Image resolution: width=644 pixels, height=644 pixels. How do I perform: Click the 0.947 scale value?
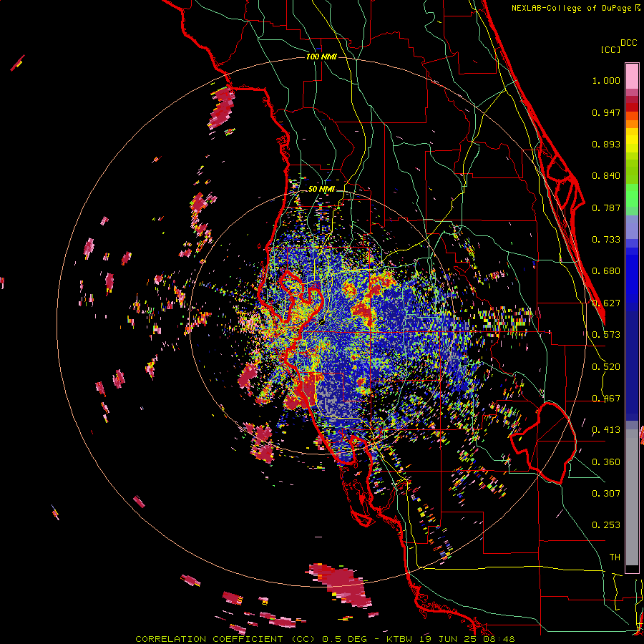(606, 112)
